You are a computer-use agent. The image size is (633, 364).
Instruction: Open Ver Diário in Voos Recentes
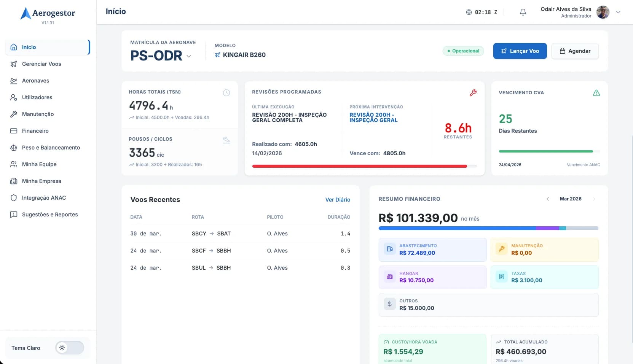(337, 199)
